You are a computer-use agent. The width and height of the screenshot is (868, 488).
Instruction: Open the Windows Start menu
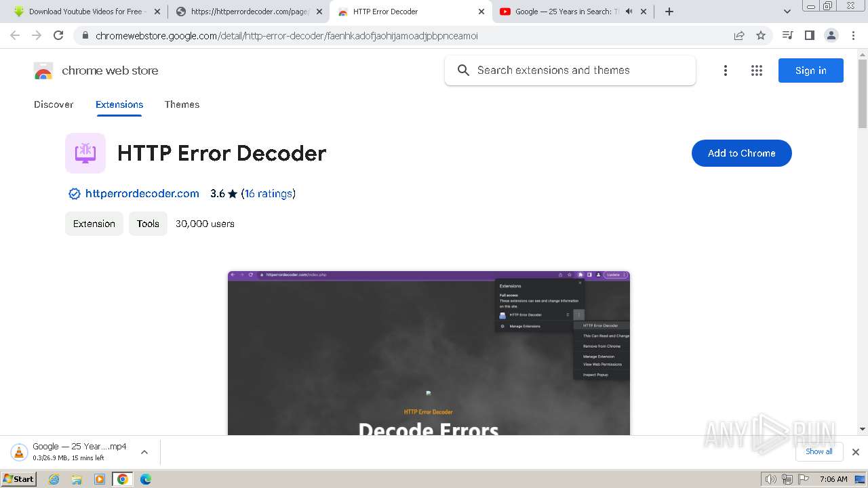(x=18, y=479)
